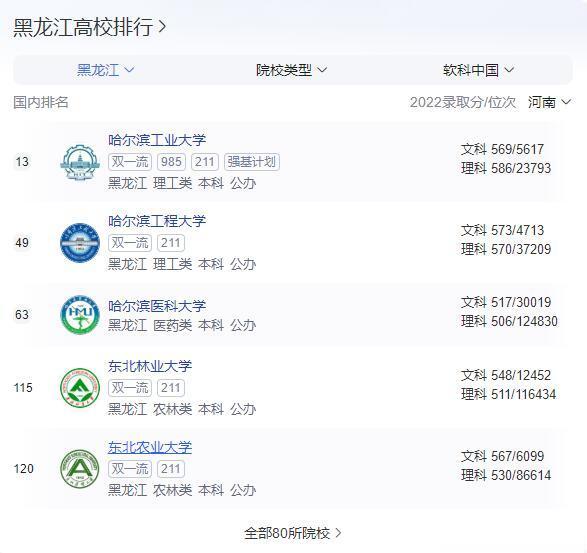587x553 pixels.
Task: Click 211 tag under 哈尔滨工程大学
Action: [x=171, y=243]
